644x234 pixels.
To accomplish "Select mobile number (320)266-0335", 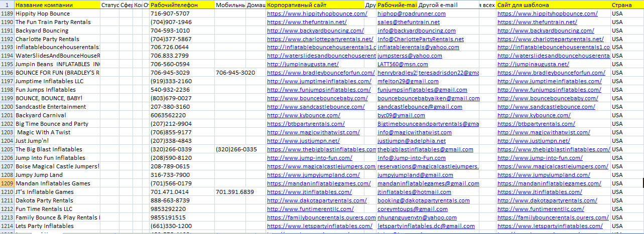I will [x=236, y=149].
